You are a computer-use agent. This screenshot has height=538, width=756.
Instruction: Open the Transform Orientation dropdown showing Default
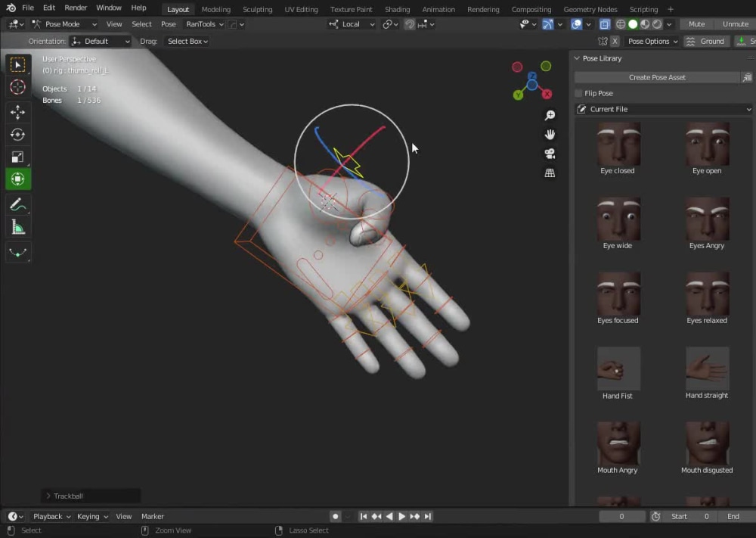coord(101,41)
